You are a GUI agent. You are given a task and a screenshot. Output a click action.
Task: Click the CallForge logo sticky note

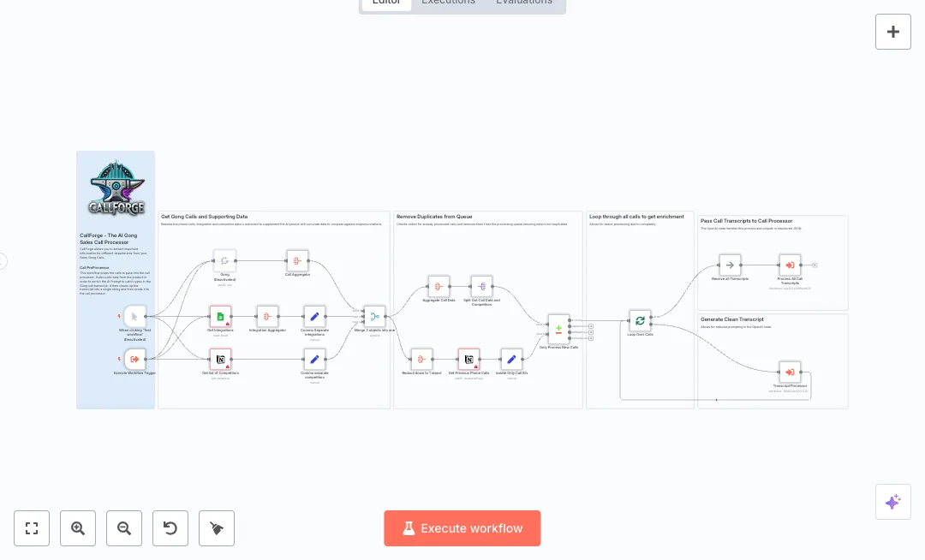pyautogui.click(x=116, y=188)
